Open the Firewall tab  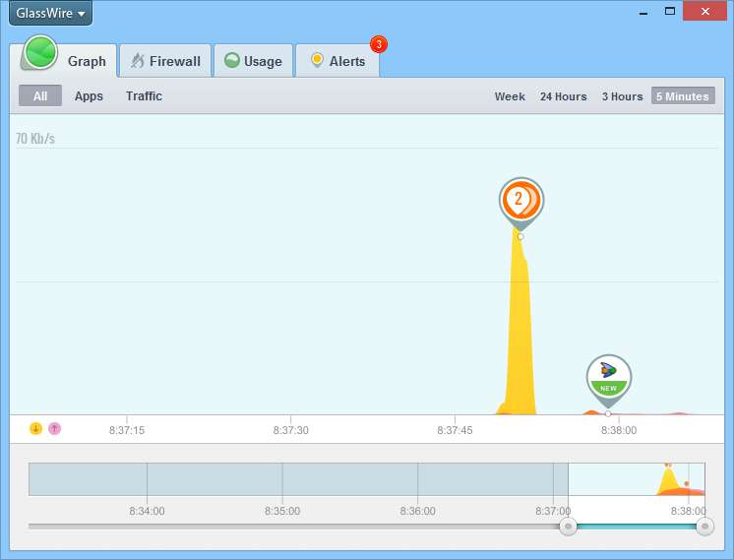click(x=165, y=61)
